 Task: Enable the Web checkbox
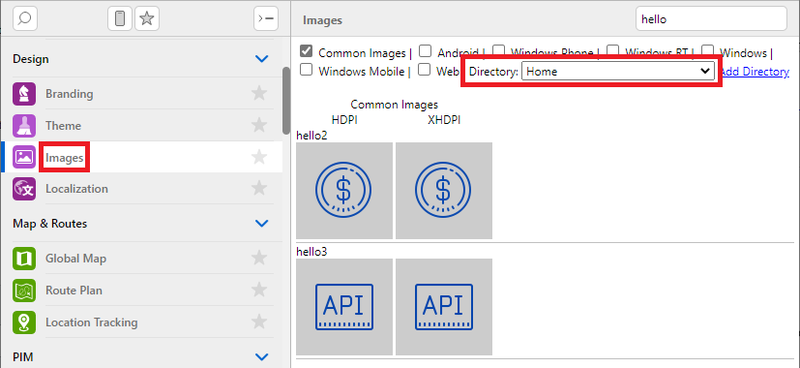pos(424,70)
